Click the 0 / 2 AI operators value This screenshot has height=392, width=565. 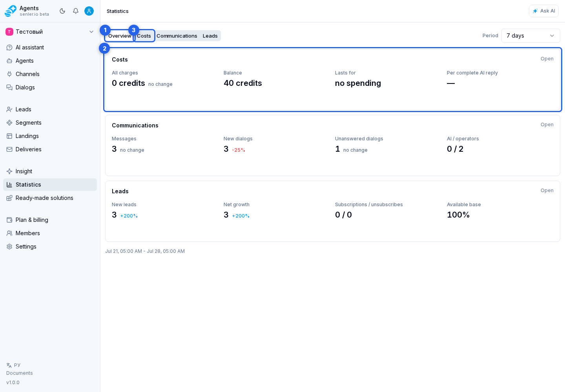pyautogui.click(x=455, y=149)
